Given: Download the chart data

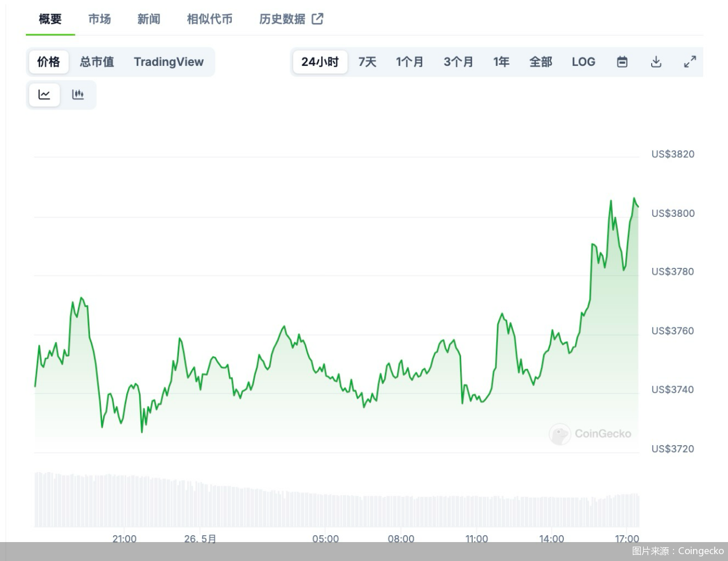Looking at the screenshot, I should click(656, 62).
